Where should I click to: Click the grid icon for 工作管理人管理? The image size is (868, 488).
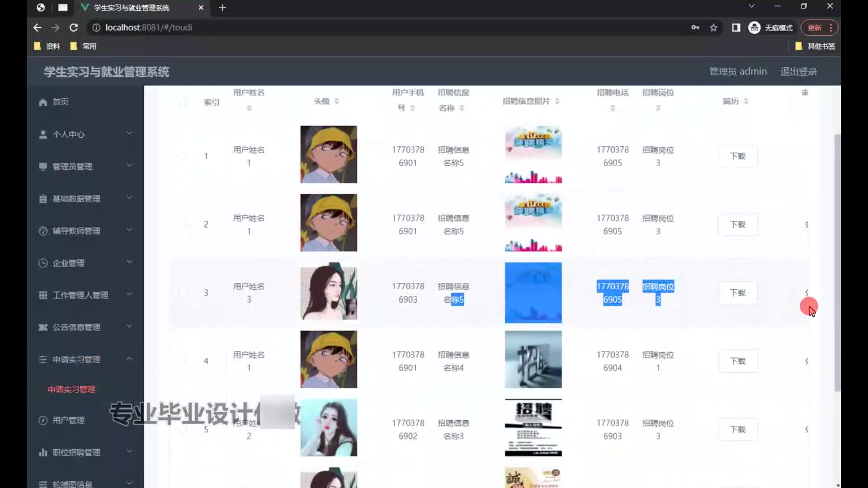[x=43, y=295]
